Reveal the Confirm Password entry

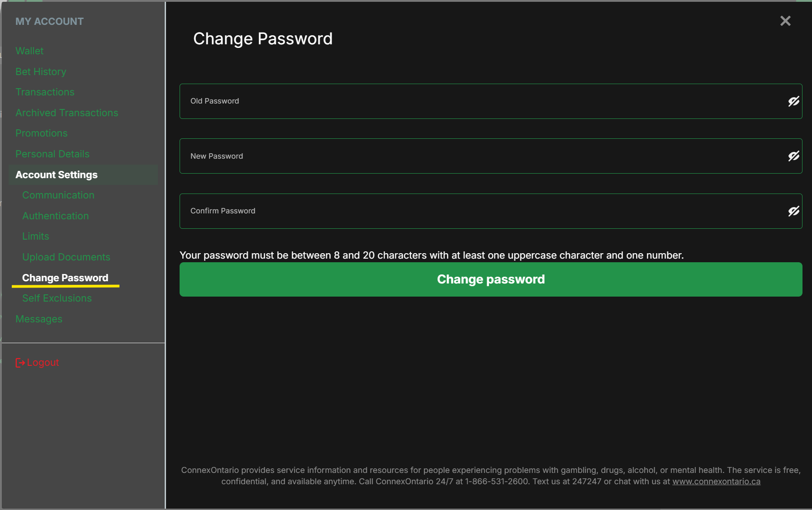[793, 211]
